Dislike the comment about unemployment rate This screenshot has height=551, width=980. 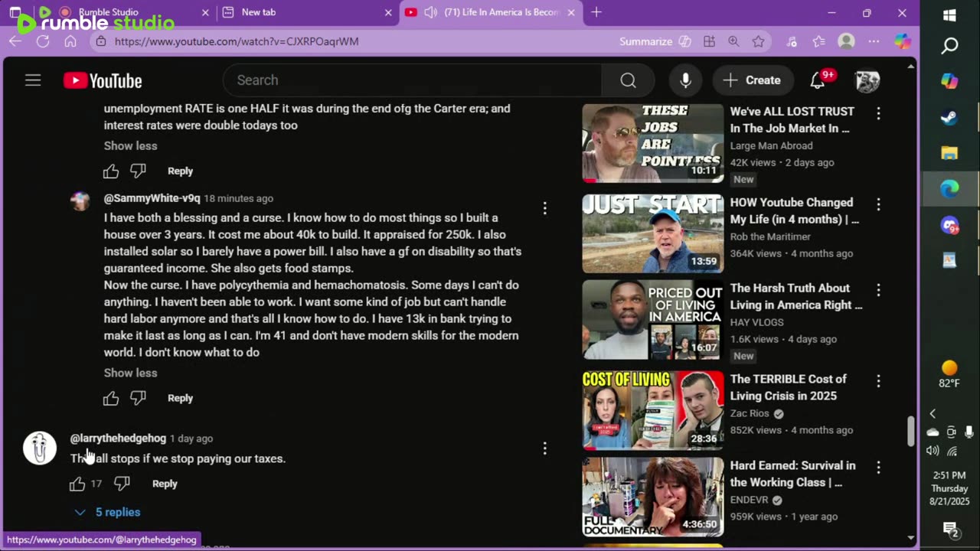pyautogui.click(x=138, y=171)
